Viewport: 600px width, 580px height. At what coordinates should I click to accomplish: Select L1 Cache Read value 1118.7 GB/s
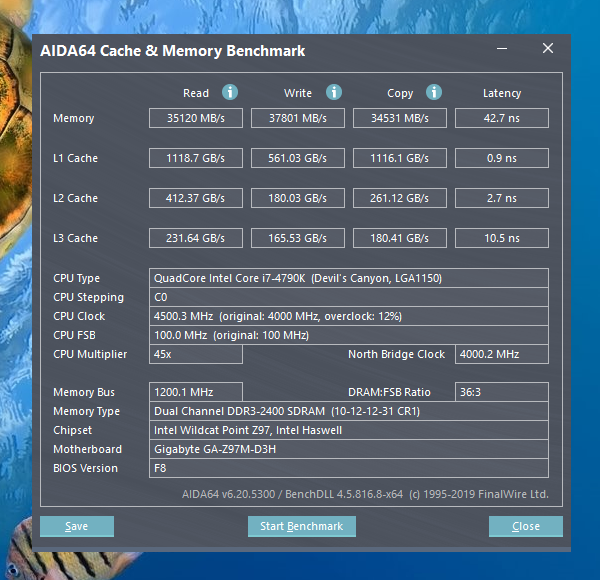tap(196, 158)
